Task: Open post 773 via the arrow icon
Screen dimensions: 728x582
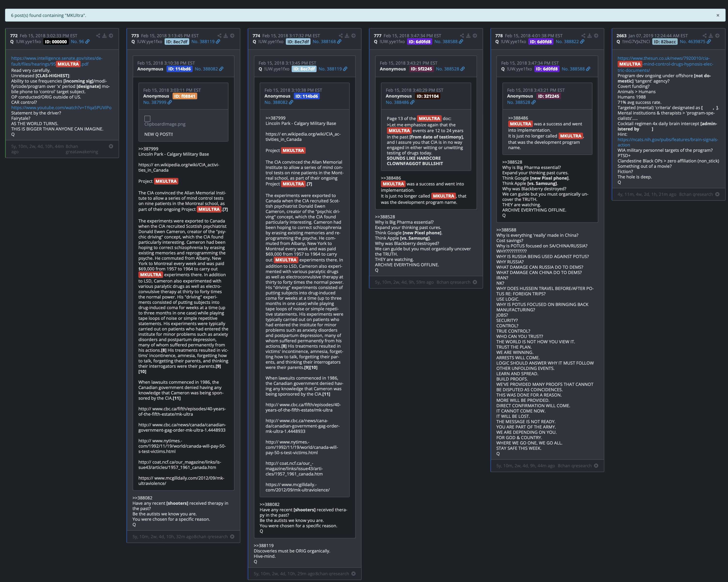Action: point(232,36)
